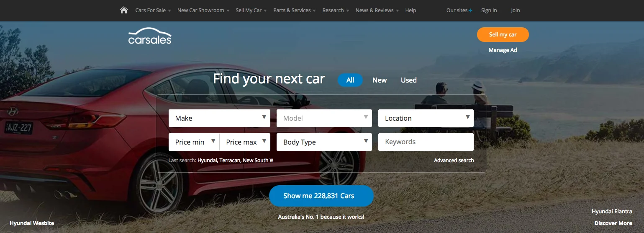The height and width of the screenshot is (233, 644).
Task: Open Parts & Services menu
Action: click(x=295, y=10)
